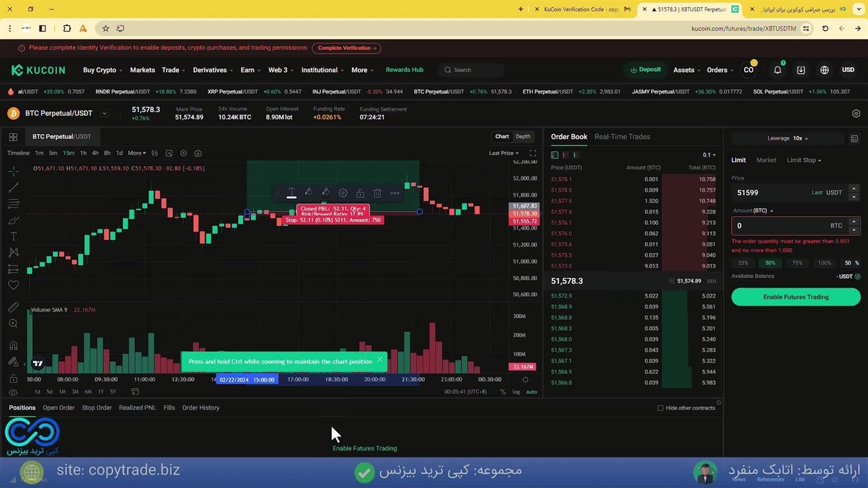Delete the drawing with the trash icon
Image resolution: width=868 pixels, height=488 pixels.
coord(377,193)
